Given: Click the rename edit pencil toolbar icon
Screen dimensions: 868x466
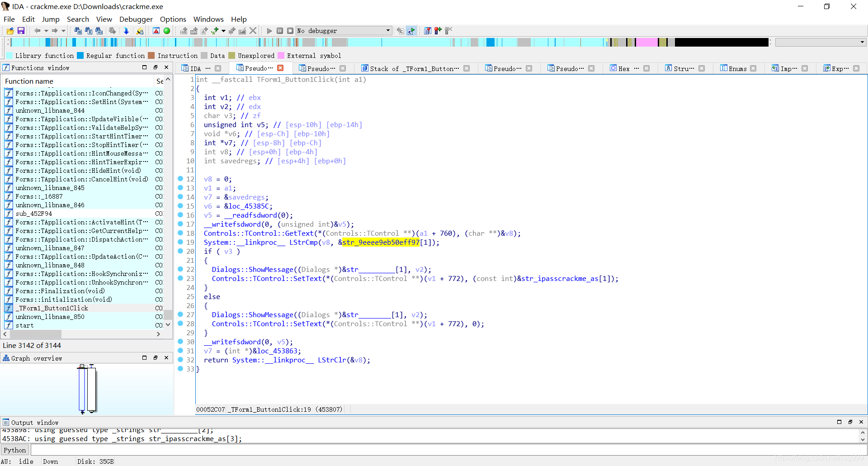Looking at the screenshot, I should [242, 31].
